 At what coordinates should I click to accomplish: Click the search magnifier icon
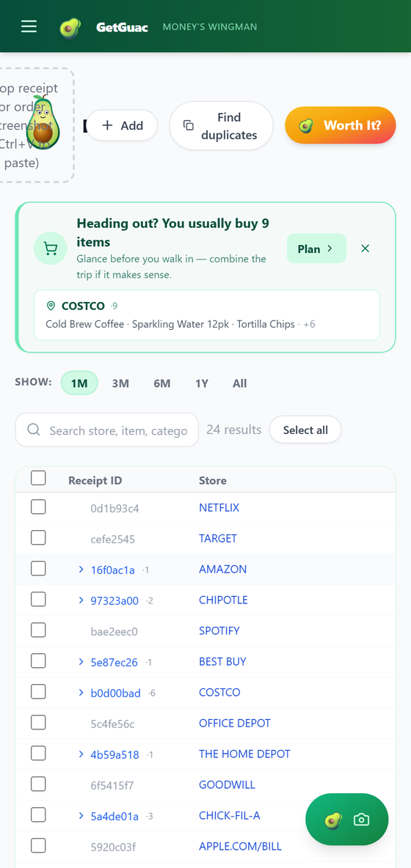pyautogui.click(x=33, y=430)
